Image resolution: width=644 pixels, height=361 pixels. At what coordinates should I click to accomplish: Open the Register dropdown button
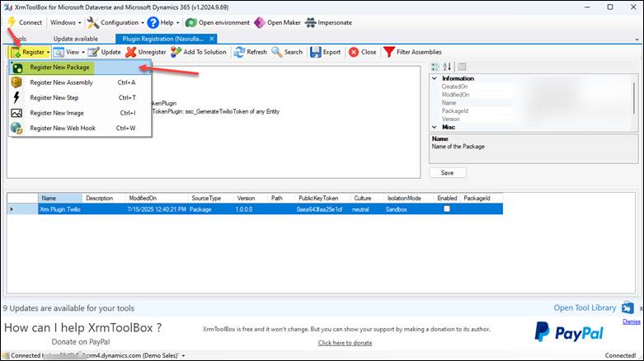coord(30,52)
